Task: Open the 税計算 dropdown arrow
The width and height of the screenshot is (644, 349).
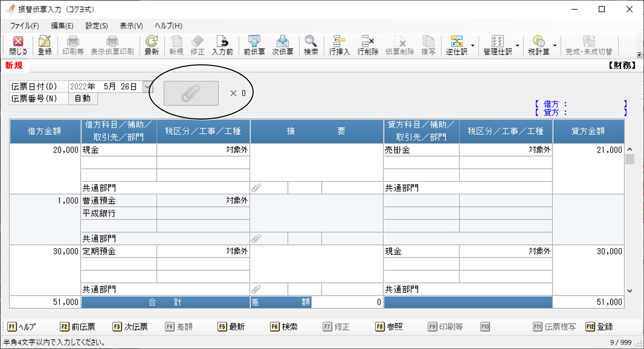Action: pos(555,46)
